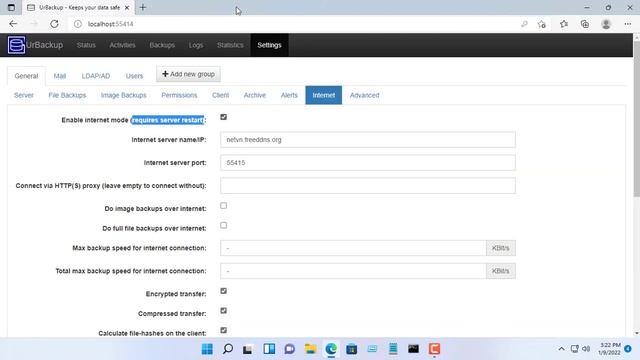Open Activities in top navigation
This screenshot has width=640, height=360.
(122, 45)
